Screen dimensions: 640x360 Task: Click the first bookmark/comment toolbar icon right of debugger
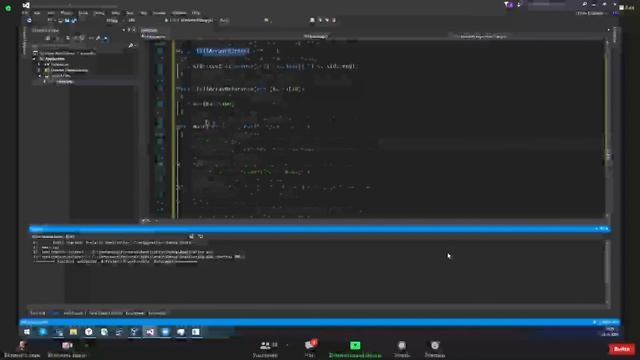[312, 20]
